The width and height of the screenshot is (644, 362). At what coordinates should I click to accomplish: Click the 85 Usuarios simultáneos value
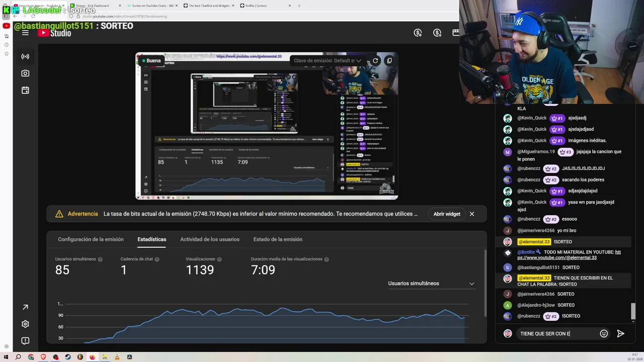(x=62, y=270)
